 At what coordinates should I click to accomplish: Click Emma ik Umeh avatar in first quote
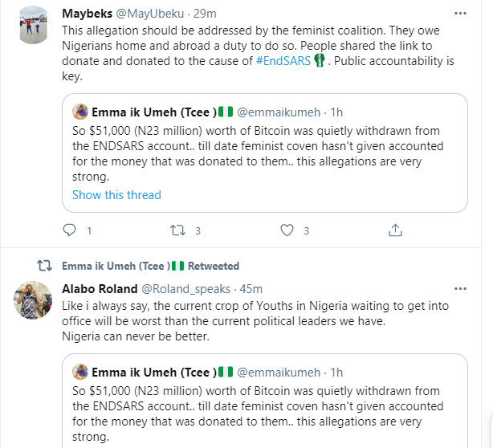pyautogui.click(x=80, y=111)
